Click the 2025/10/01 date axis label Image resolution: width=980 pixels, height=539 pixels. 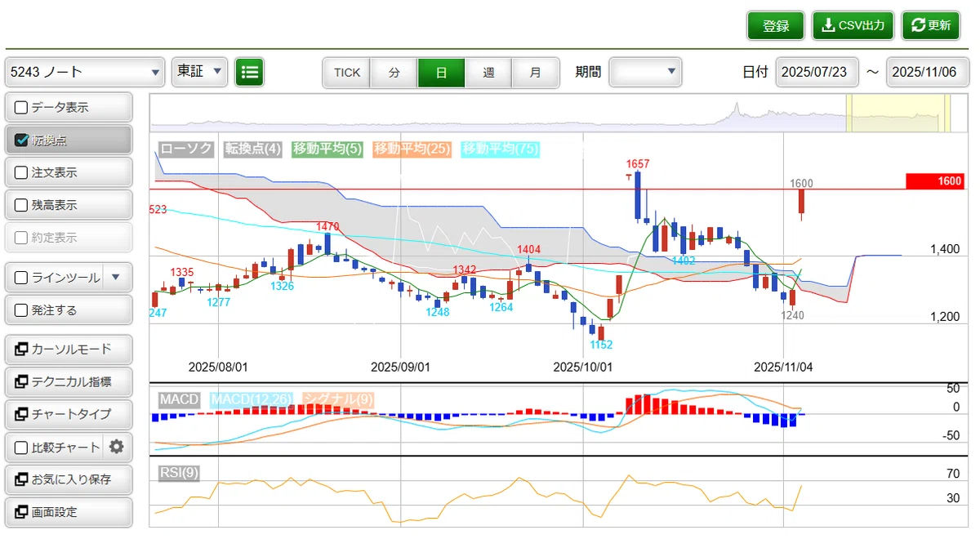(582, 367)
